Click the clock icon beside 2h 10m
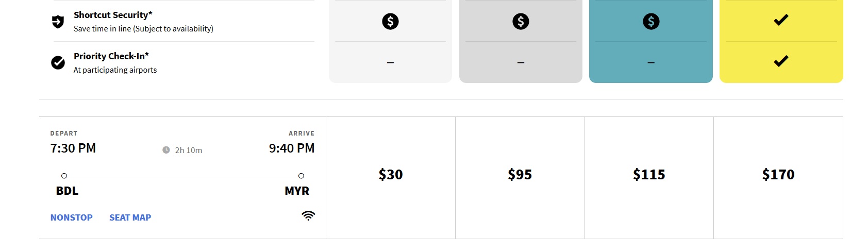Image resolution: width=868 pixels, height=252 pixels. coord(166,150)
